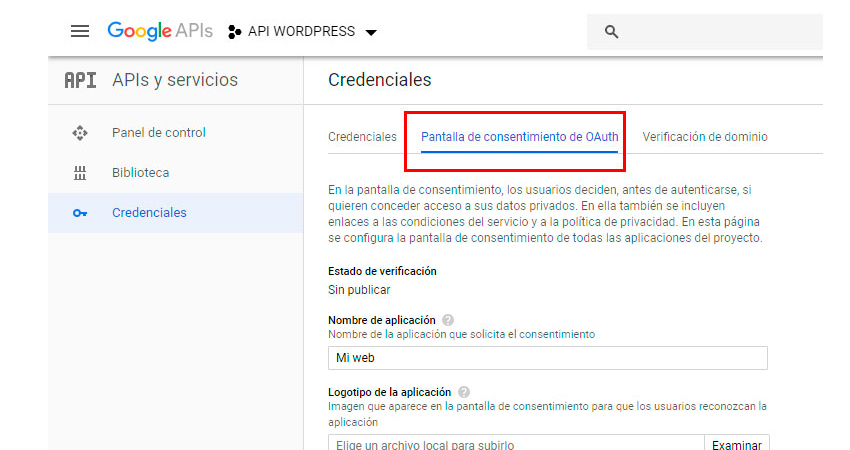Image resolution: width=850 pixels, height=450 pixels.
Task: Click the API WORDPRESS project name
Action: (x=301, y=31)
